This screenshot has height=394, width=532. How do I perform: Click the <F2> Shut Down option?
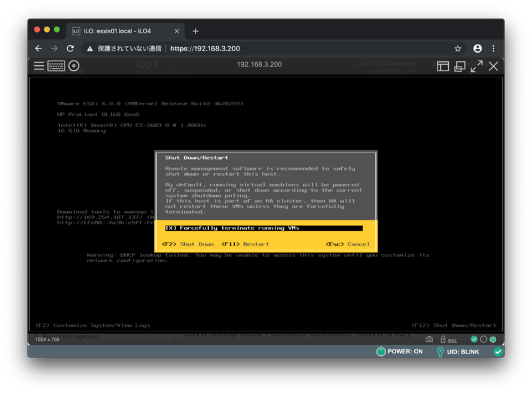click(x=188, y=244)
